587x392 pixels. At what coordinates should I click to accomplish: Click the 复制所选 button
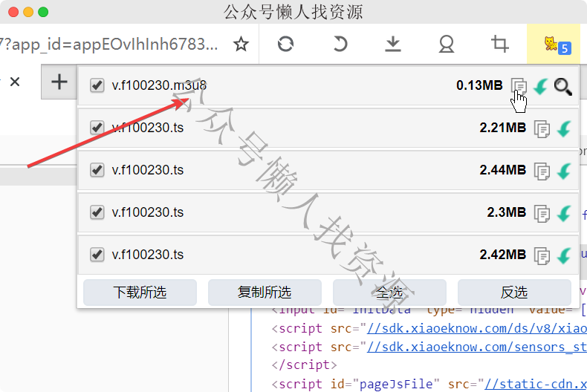(x=265, y=292)
